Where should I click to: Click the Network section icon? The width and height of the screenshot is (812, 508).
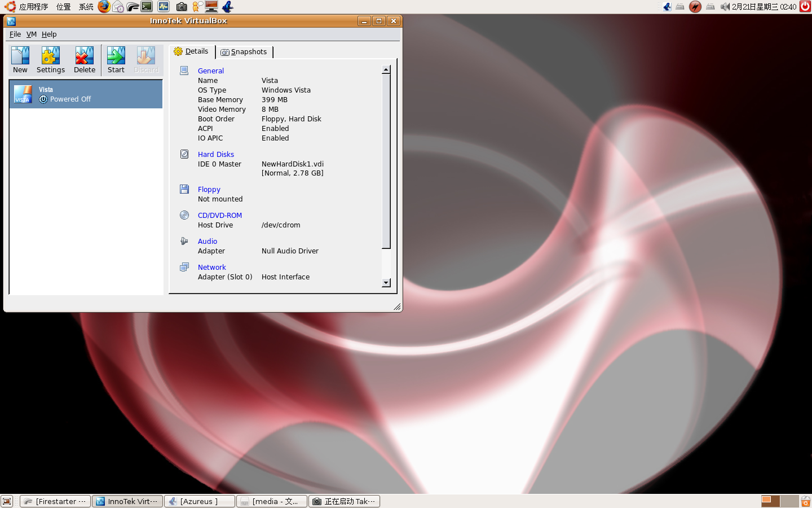tap(184, 267)
